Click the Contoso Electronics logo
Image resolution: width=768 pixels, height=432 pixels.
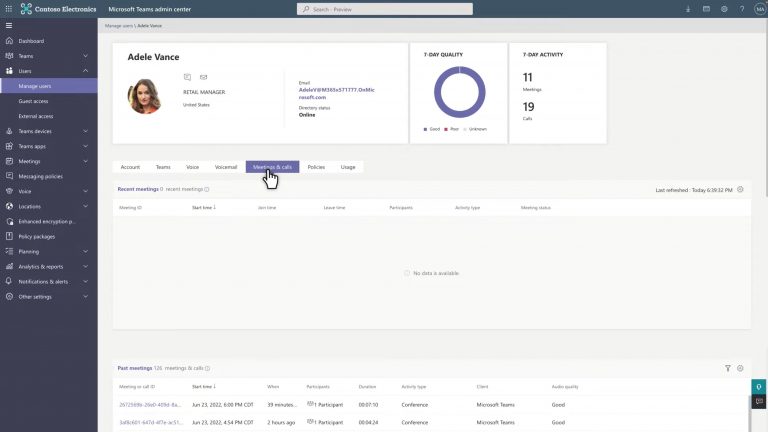[x=58, y=9]
